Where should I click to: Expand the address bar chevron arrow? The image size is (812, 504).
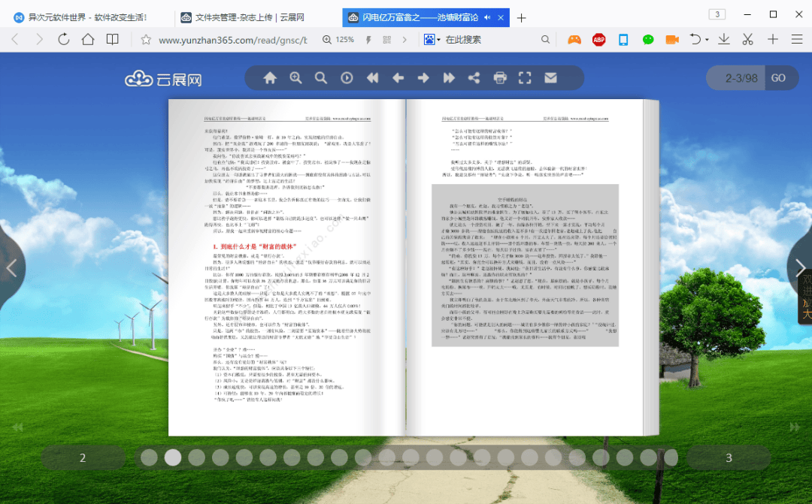(x=404, y=39)
